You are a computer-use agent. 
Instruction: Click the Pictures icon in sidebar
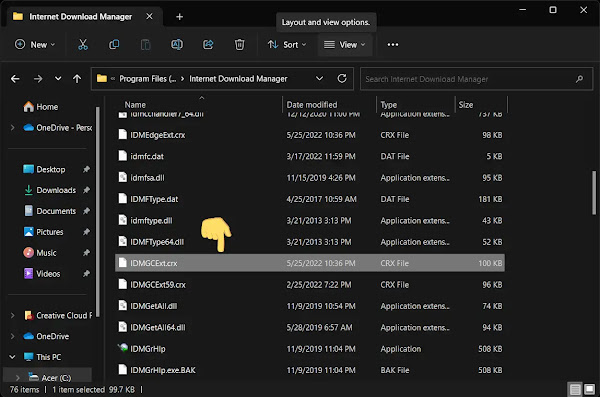[28, 232]
